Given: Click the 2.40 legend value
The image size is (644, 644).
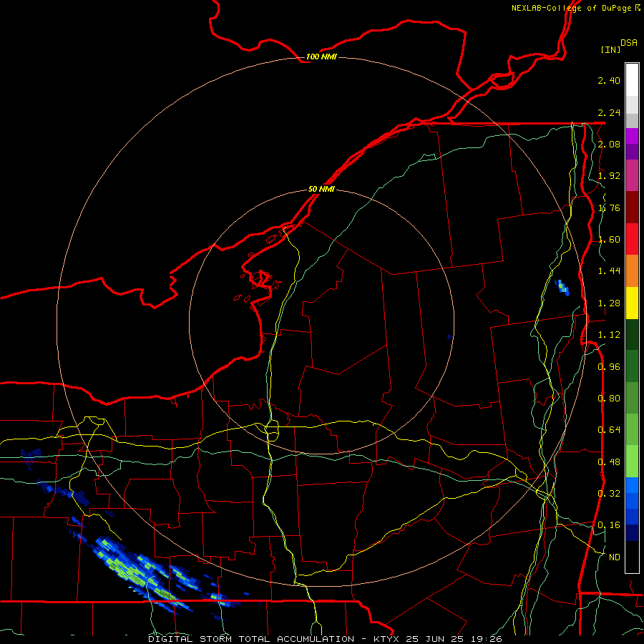Looking at the screenshot, I should pyautogui.click(x=609, y=80).
